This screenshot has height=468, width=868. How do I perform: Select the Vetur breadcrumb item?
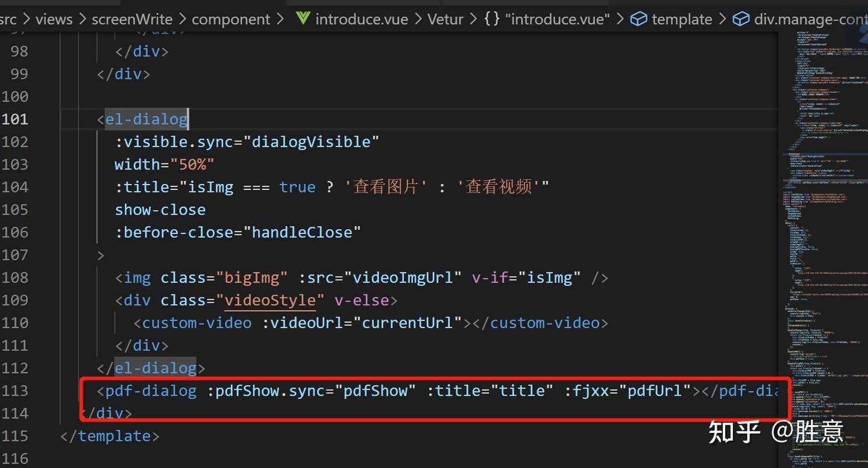pos(445,19)
